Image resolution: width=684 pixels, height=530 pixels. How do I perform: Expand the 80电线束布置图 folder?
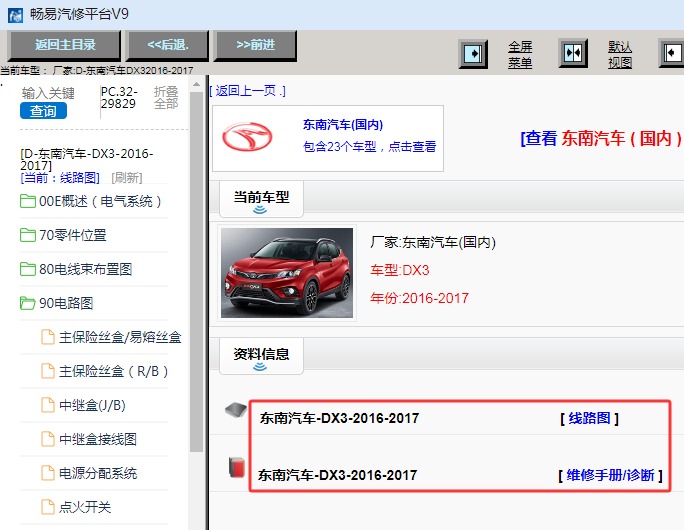(x=86, y=270)
